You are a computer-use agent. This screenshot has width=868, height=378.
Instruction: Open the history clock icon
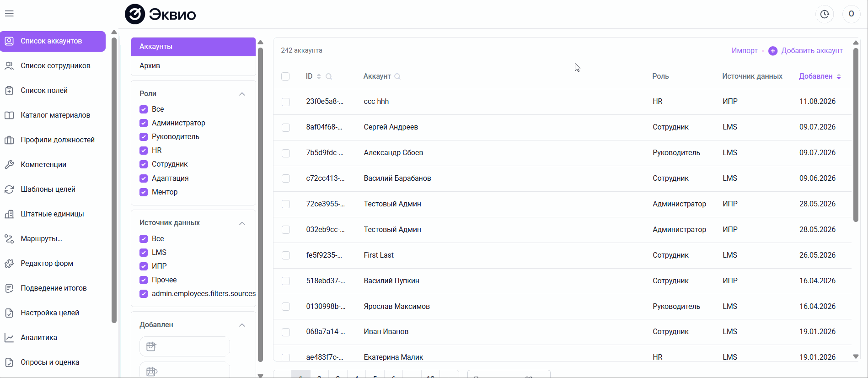[x=825, y=14]
